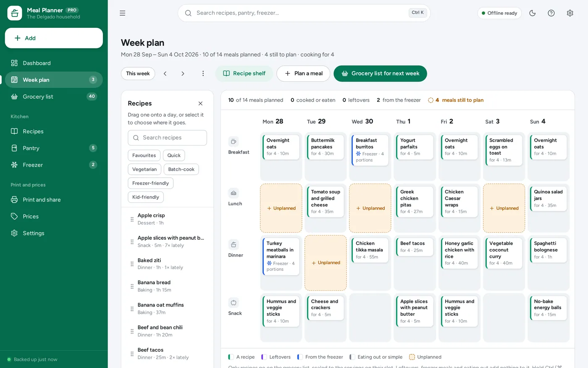Grab the drag handle for Apple crisp
This screenshot has height=368, width=588.
pos(132,219)
